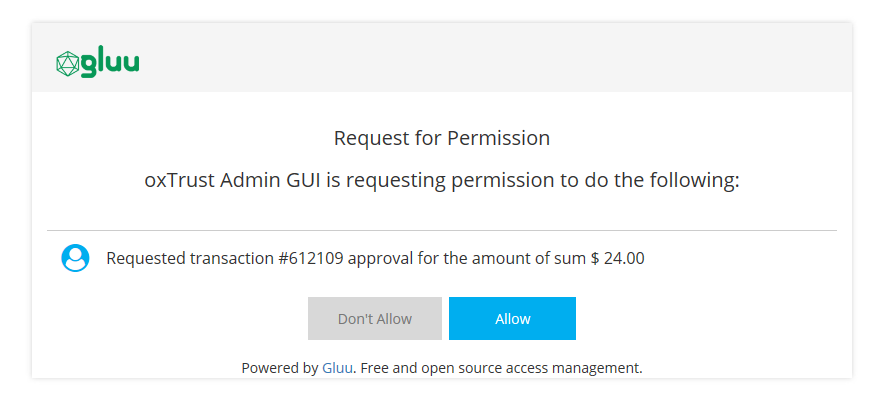Screen dimensions: 891x420
Task: Click the $ 24.00 amount
Action: 618,259
